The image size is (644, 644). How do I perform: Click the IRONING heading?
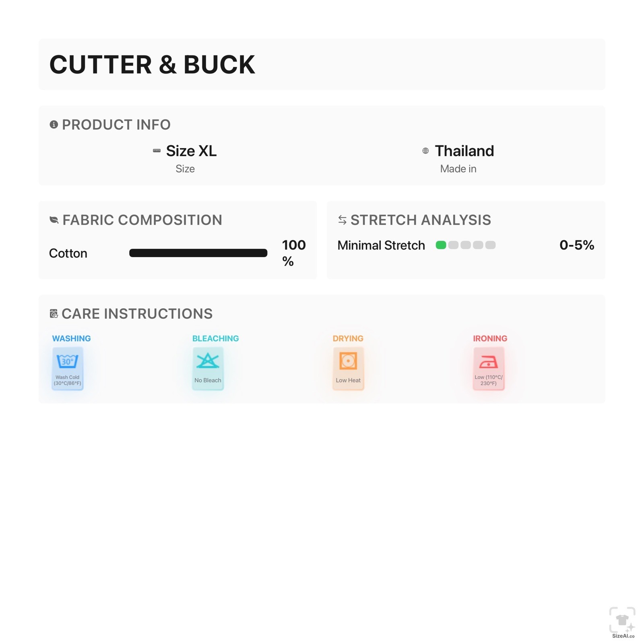[x=490, y=339]
